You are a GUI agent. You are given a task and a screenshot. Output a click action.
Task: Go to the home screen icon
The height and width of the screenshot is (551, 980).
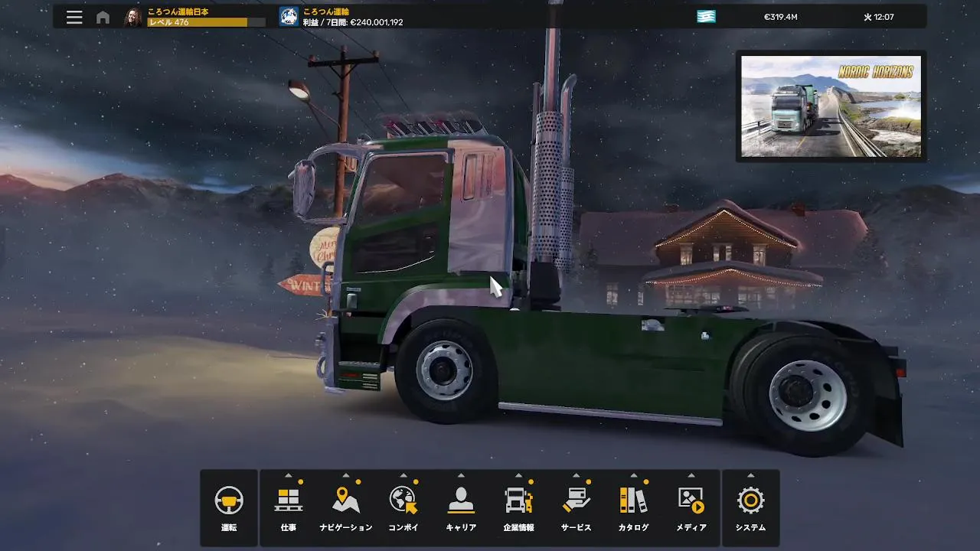click(x=103, y=17)
